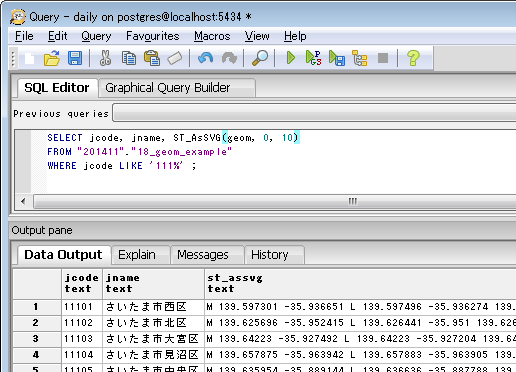Click SVG cell starting M 139.597301
Viewport: 516px width, 372px height.
[x=361, y=307]
